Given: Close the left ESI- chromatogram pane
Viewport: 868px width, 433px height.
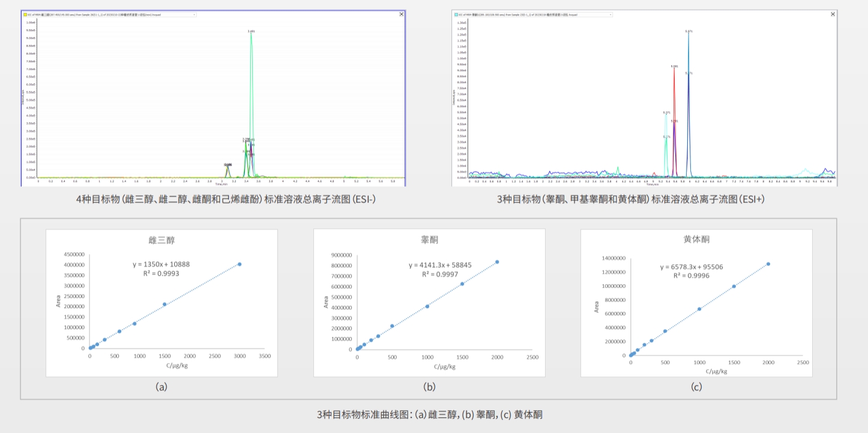Looking at the screenshot, I should [x=402, y=14].
